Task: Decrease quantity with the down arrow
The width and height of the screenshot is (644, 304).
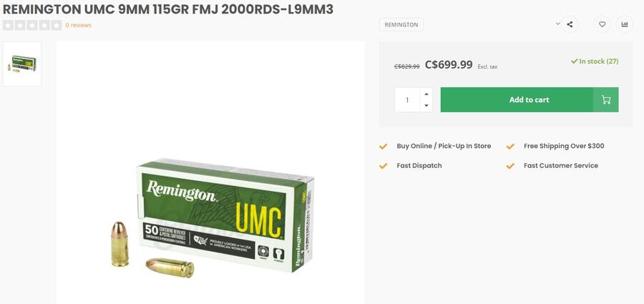Action: (426, 106)
